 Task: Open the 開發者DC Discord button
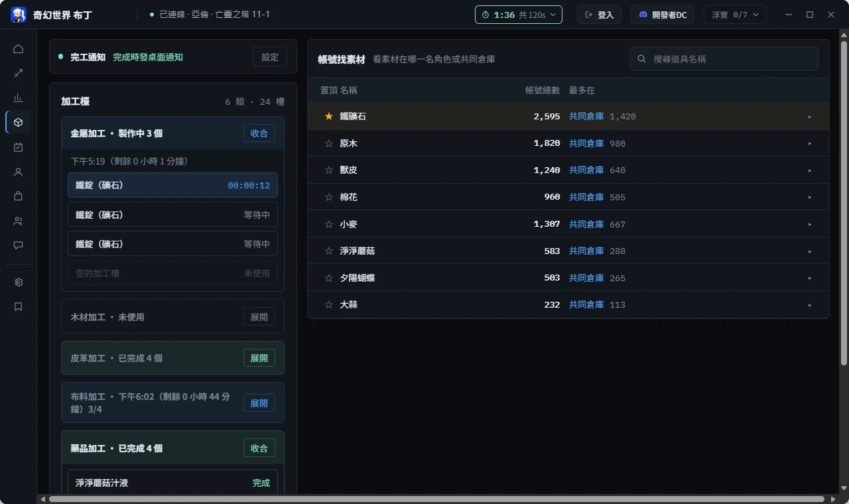(x=663, y=15)
